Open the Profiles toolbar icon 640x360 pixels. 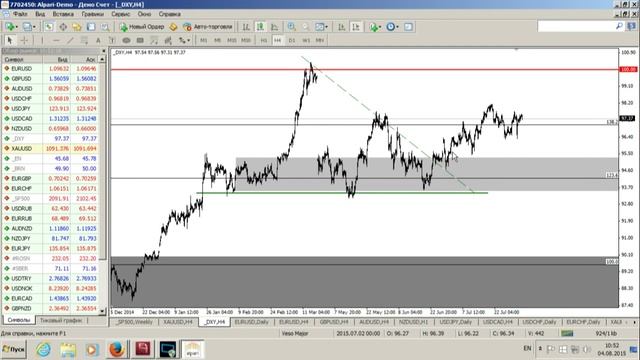click(x=27, y=27)
